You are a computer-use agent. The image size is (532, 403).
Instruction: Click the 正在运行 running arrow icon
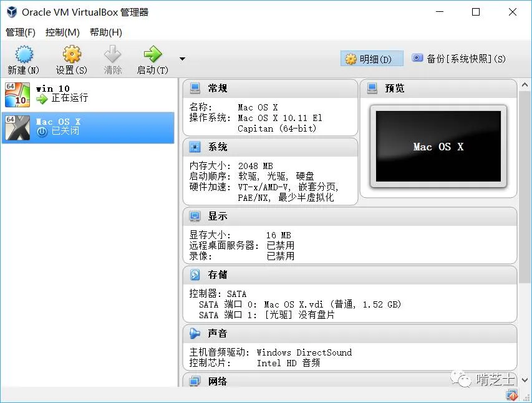click(42, 99)
